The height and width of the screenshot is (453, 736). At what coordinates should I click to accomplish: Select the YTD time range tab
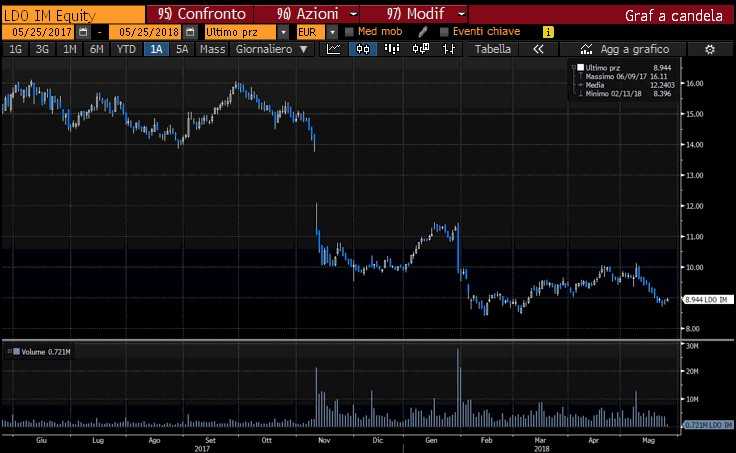(x=126, y=49)
